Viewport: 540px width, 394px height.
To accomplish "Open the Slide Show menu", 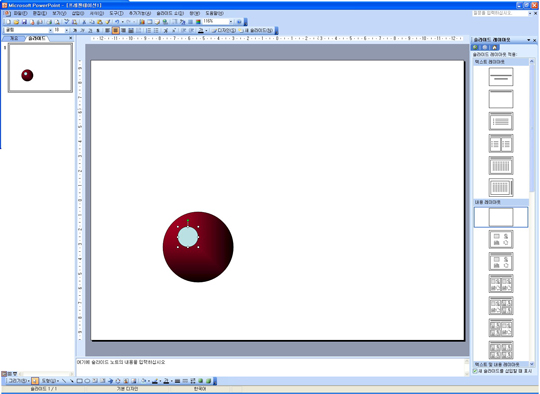I will (x=170, y=13).
